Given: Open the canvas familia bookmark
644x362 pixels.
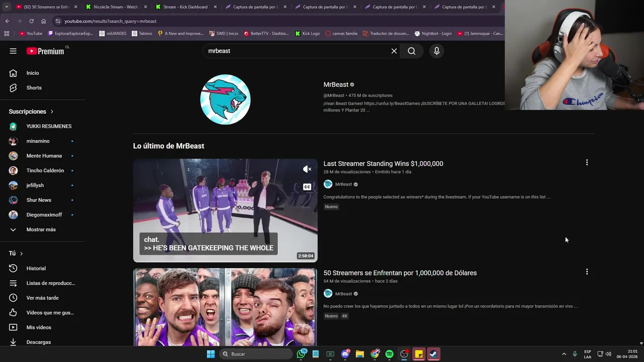Looking at the screenshot, I should (341, 34).
